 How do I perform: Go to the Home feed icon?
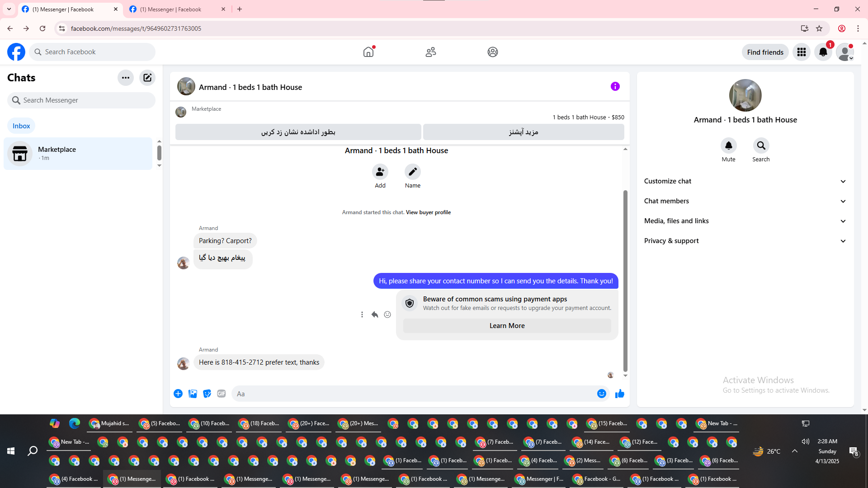[368, 52]
